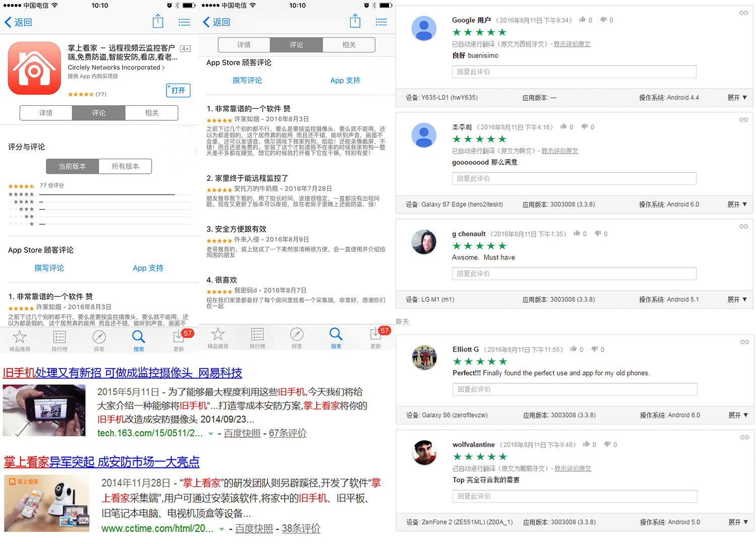Switch to 相关 tab on left phone

click(152, 113)
